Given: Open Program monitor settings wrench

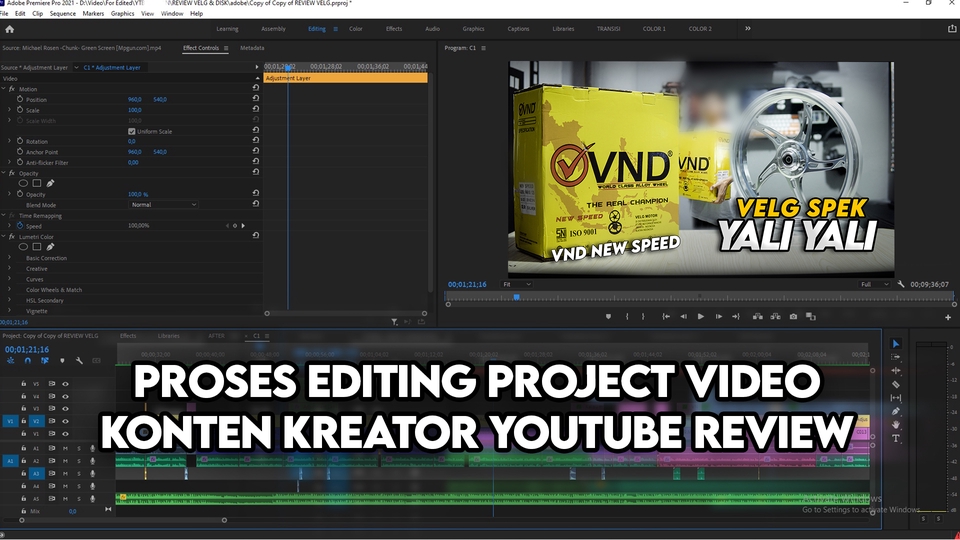Looking at the screenshot, I should (901, 284).
